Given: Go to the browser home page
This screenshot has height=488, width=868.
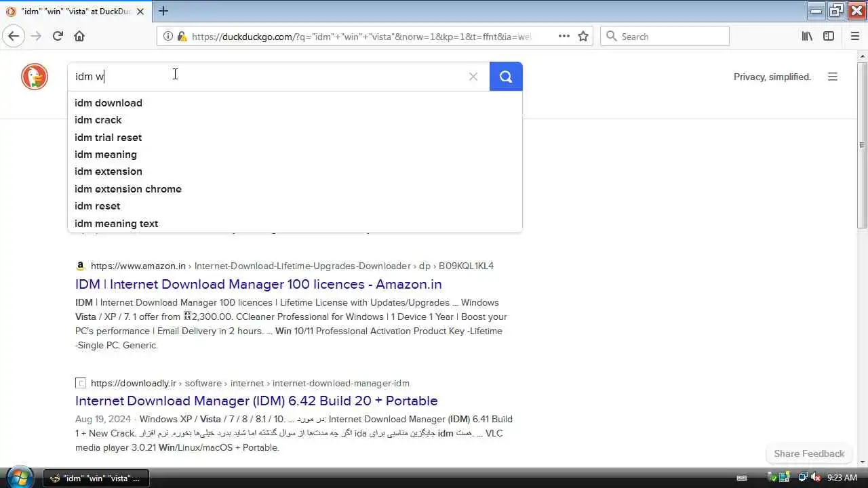Looking at the screenshot, I should pyautogui.click(x=79, y=36).
